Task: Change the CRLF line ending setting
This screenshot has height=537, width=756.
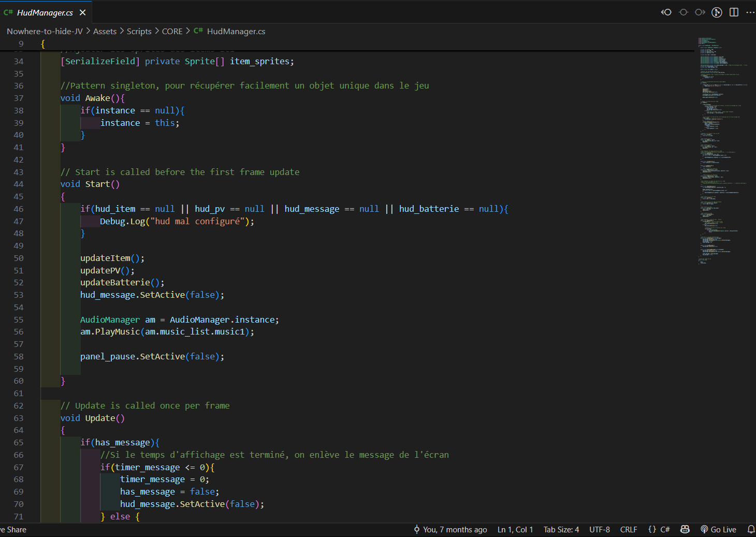Action: 628,529
